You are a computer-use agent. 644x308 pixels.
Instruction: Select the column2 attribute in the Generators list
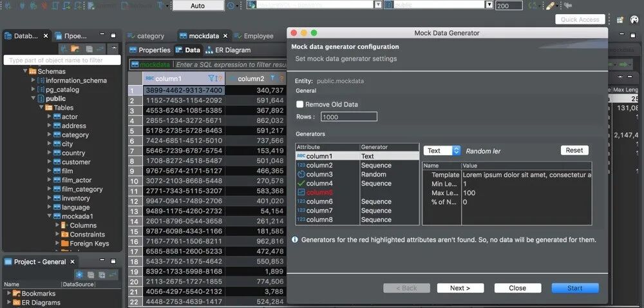(357, 165)
